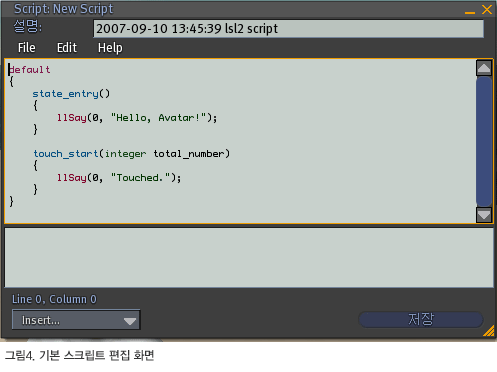
Task: Click the scroll down arrow in code editor
Action: (x=484, y=215)
